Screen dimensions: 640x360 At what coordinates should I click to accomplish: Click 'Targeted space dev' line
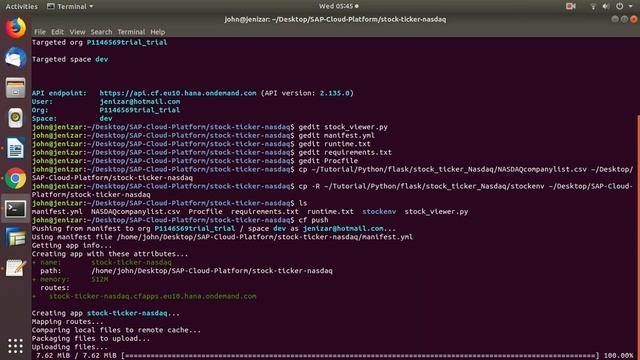coord(70,59)
